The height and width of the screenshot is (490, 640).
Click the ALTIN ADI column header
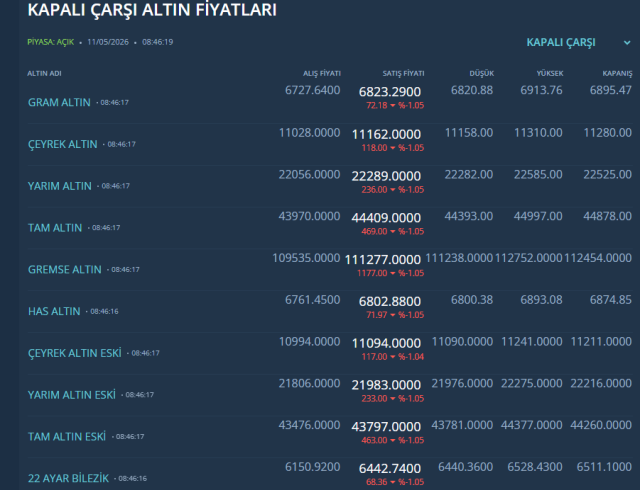point(44,74)
